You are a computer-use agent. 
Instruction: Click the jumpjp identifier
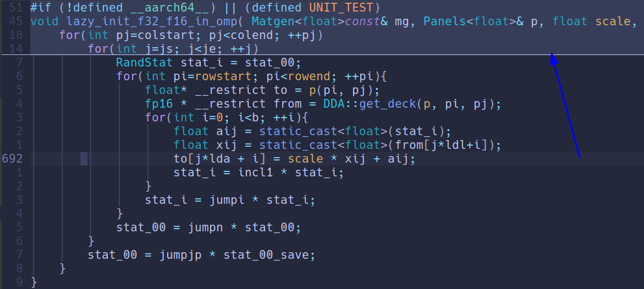[181, 255]
